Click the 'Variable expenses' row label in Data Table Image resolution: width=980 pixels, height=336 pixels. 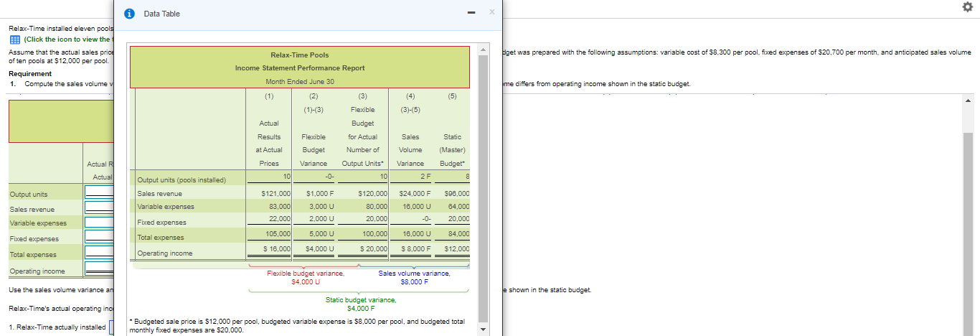(x=166, y=207)
